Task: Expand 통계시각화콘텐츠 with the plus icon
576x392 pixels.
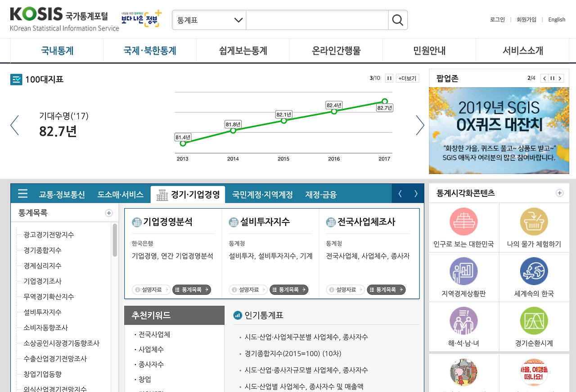Action: pyautogui.click(x=559, y=193)
